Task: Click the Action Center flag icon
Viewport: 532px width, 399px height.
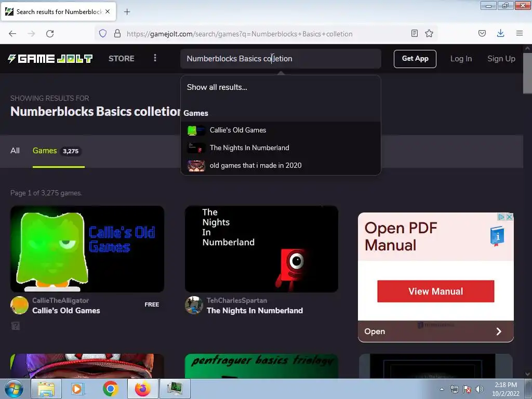Action: (x=467, y=389)
